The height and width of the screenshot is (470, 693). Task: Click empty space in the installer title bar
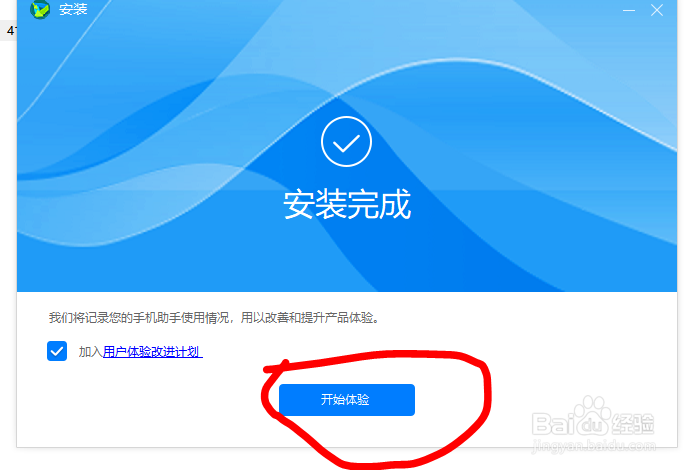coord(354,10)
